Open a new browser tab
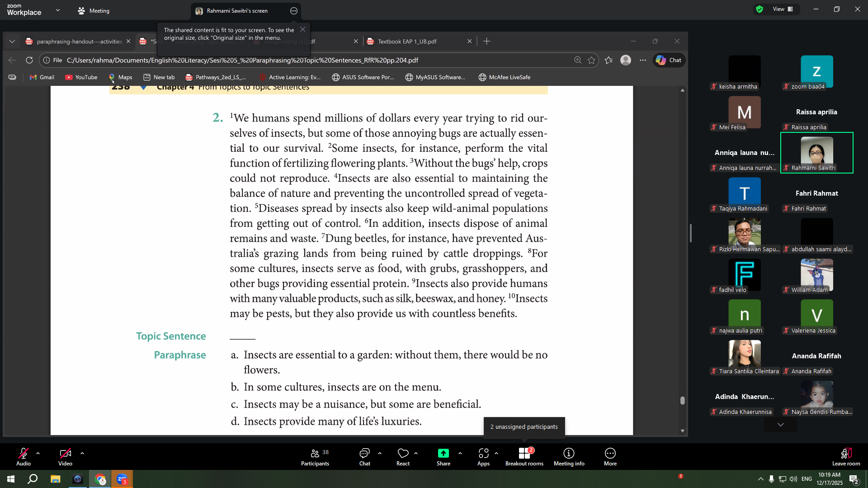Viewport: 868px width, 488px height. click(486, 41)
